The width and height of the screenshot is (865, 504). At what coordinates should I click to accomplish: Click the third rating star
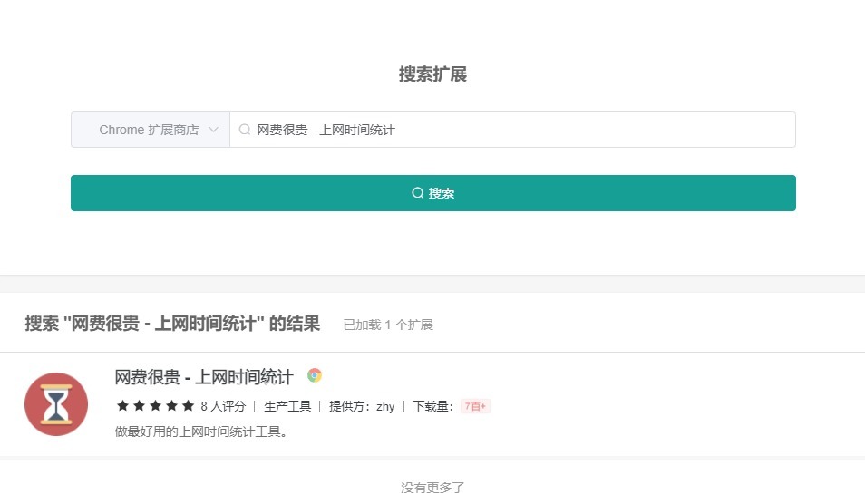pos(155,406)
